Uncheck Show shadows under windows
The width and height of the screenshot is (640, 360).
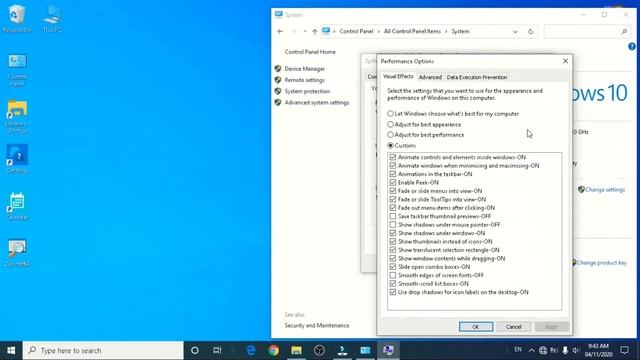click(393, 233)
